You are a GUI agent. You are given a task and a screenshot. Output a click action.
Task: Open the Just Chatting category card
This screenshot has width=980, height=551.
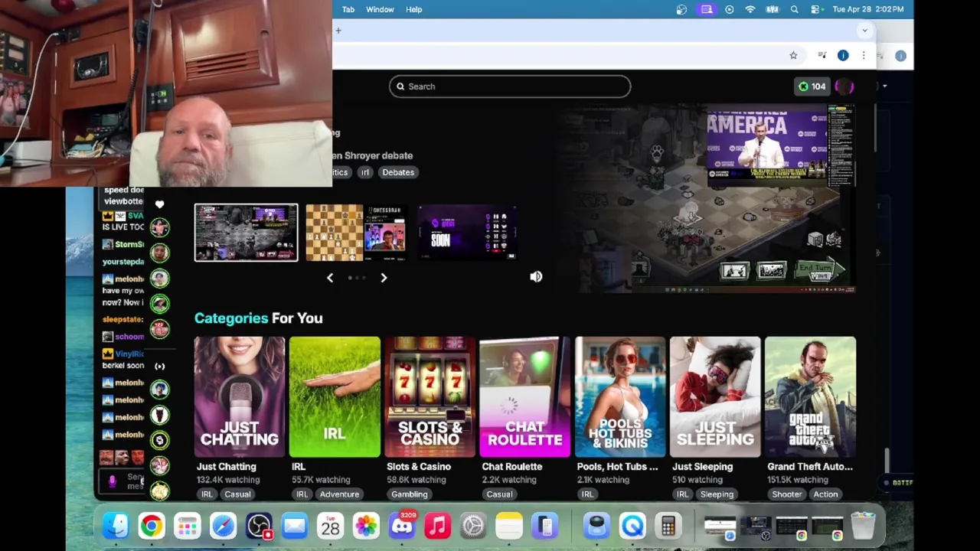[x=240, y=396]
